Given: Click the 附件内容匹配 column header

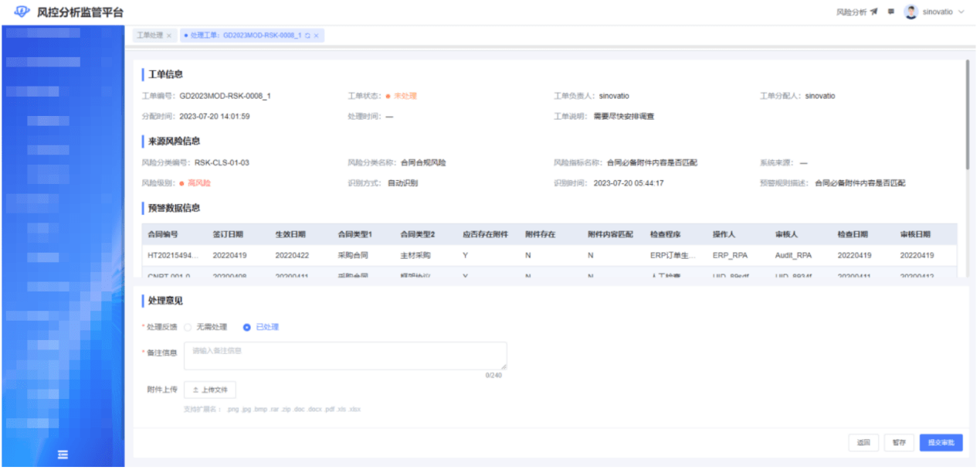Looking at the screenshot, I should pos(610,234).
